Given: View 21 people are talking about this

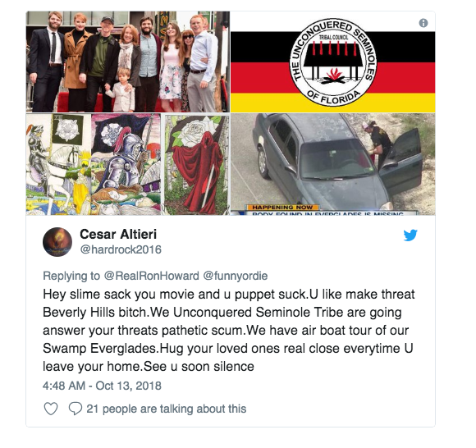Looking at the screenshot, I should pos(166,409).
